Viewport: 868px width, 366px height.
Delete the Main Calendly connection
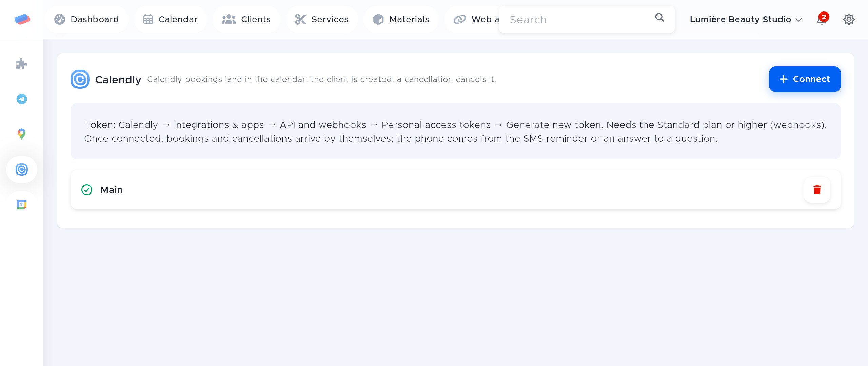pyautogui.click(x=817, y=189)
